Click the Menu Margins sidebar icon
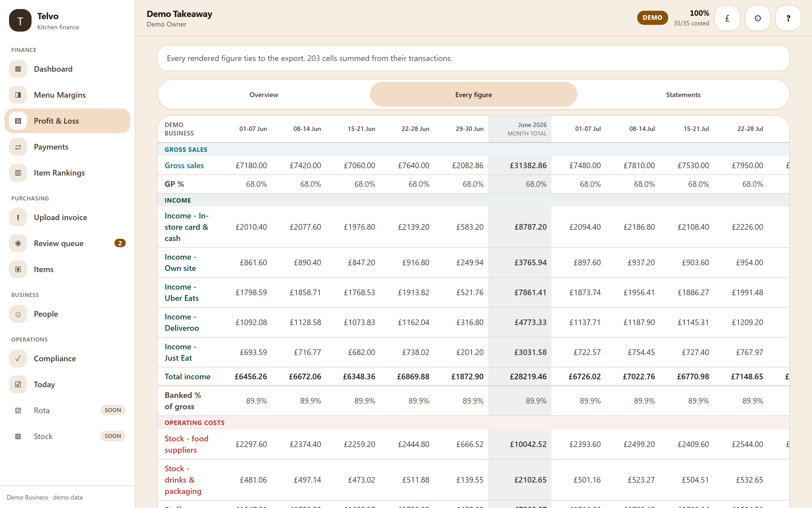This screenshot has height=508, width=812. tap(18, 95)
